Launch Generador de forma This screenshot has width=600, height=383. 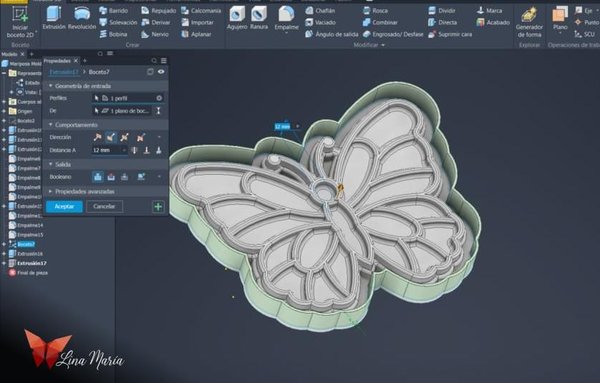529,22
